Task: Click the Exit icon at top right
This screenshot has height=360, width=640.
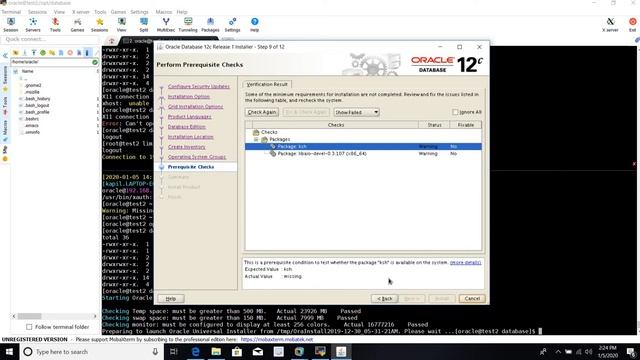Action: pos(633,24)
